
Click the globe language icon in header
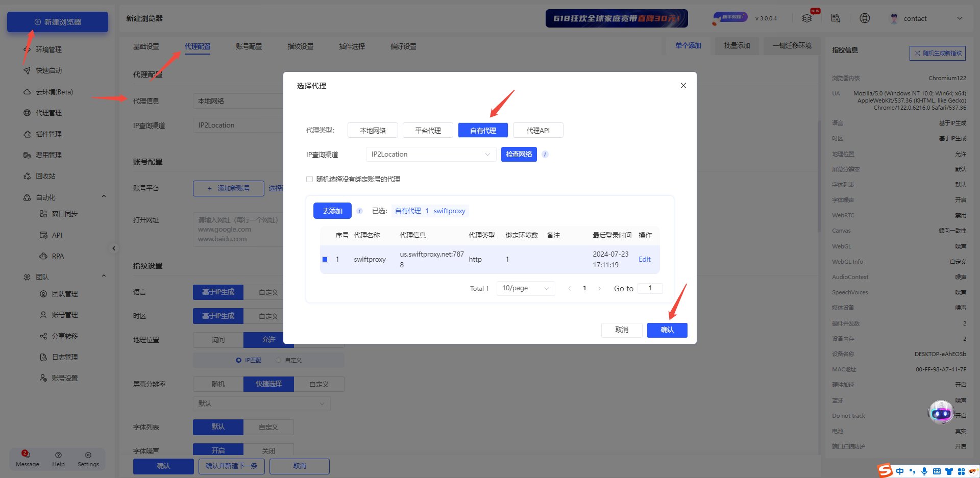click(x=865, y=18)
